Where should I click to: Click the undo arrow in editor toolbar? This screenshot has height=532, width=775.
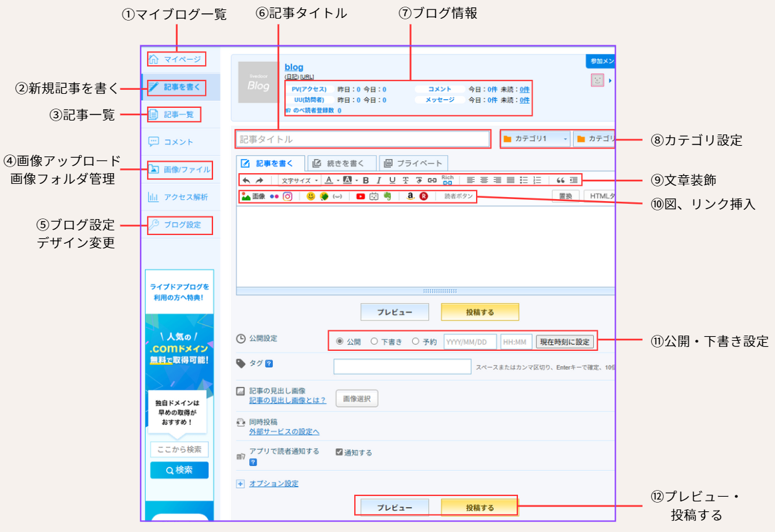click(x=246, y=180)
